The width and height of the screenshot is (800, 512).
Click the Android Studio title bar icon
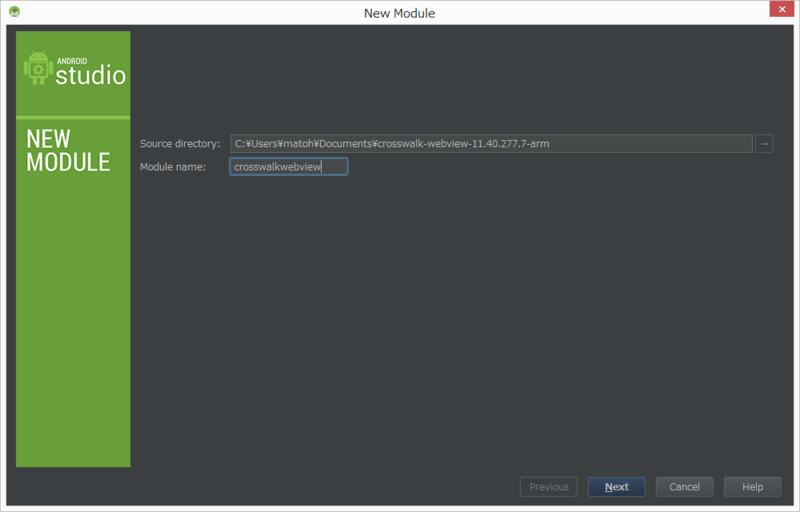pyautogui.click(x=15, y=11)
